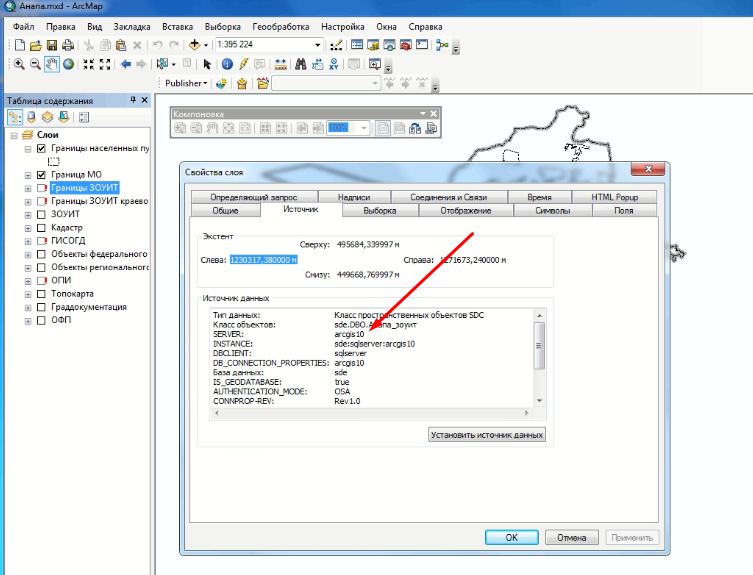Open the Геообработка menu
Viewport: 753px width, 575px height.
[280, 25]
